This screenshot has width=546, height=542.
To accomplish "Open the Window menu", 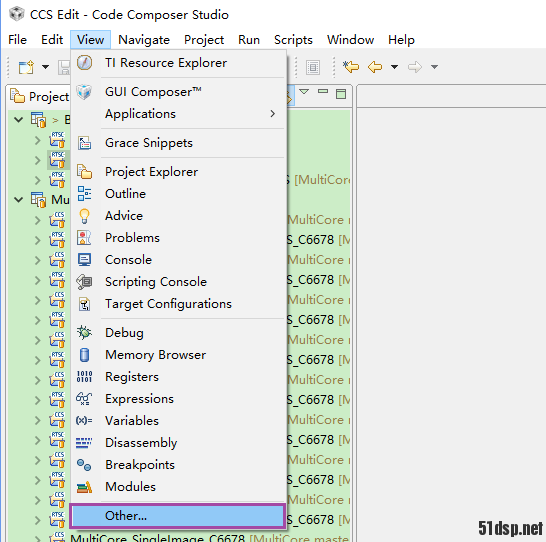I will (x=350, y=40).
